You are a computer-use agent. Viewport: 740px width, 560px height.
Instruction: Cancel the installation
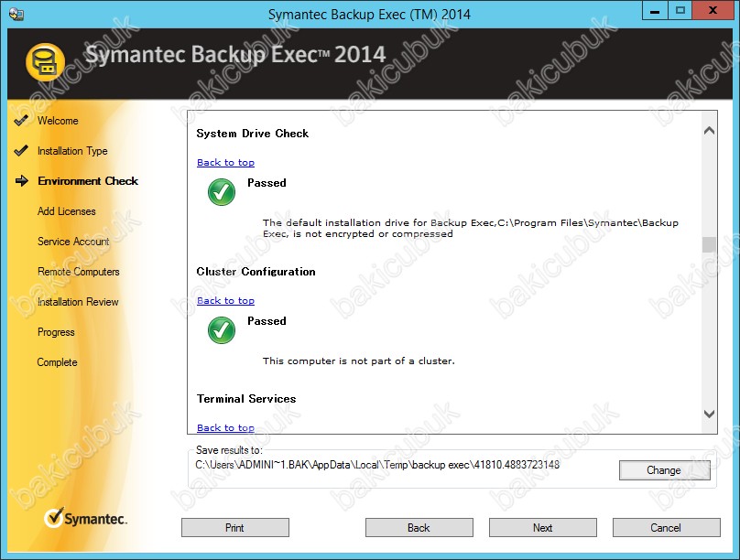pyautogui.click(x=667, y=527)
